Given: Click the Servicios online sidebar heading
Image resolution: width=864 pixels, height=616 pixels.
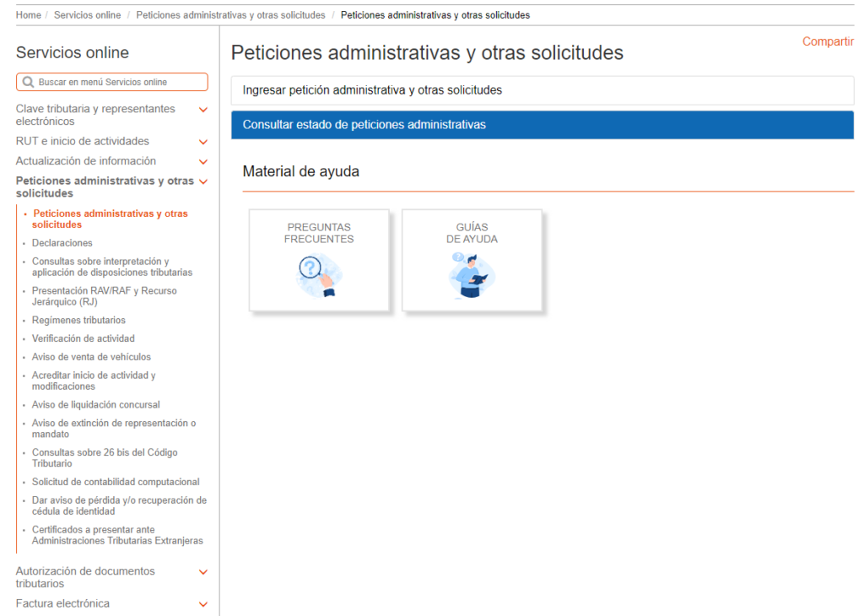Looking at the screenshot, I should pyautogui.click(x=73, y=52).
